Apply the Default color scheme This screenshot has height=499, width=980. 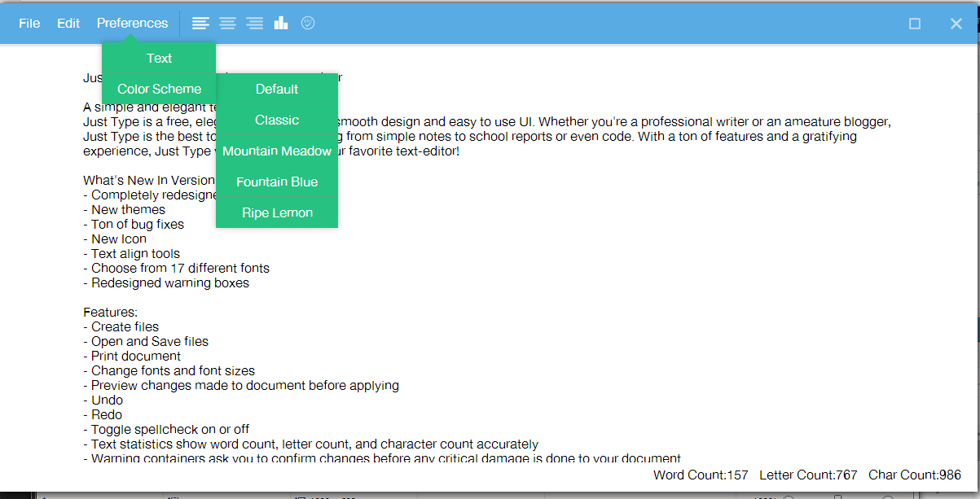point(277,89)
